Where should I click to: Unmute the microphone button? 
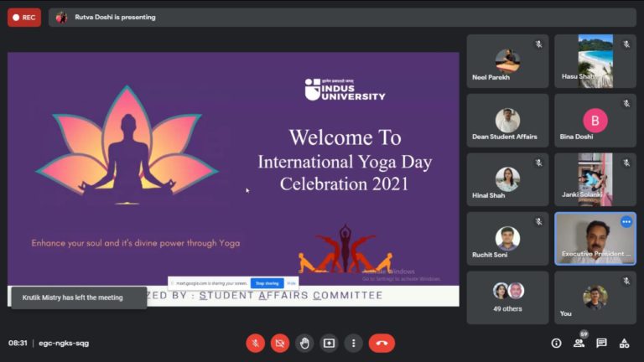tap(255, 343)
